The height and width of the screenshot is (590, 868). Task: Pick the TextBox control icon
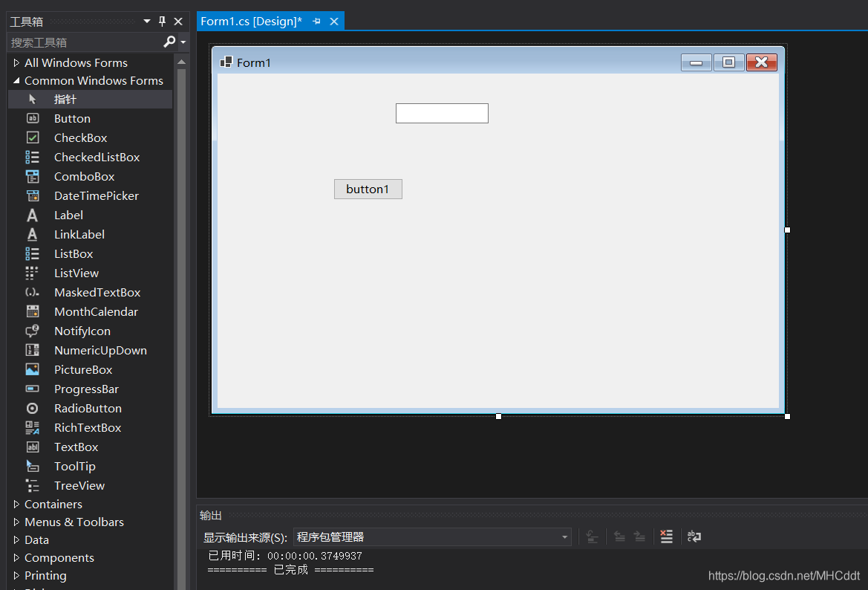[33, 447]
